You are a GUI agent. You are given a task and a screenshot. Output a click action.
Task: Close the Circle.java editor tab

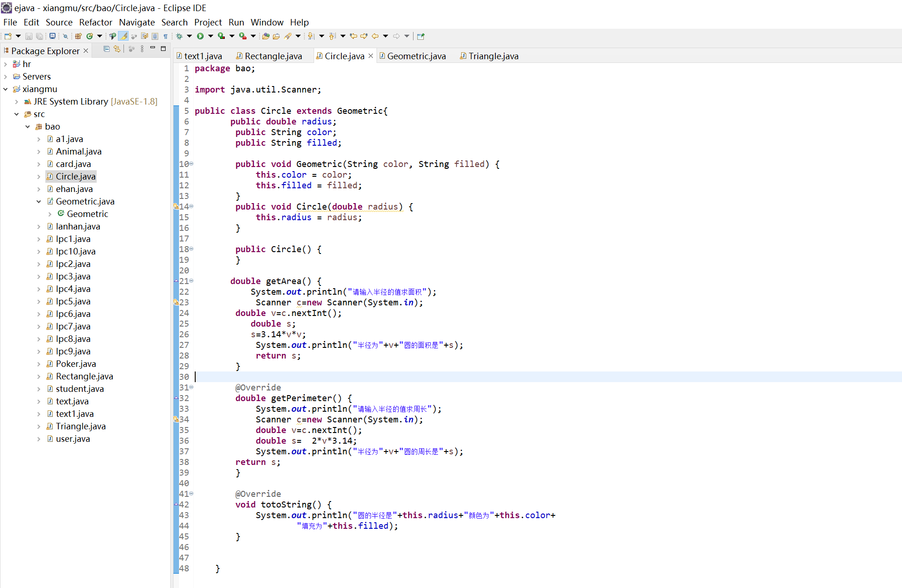click(371, 56)
